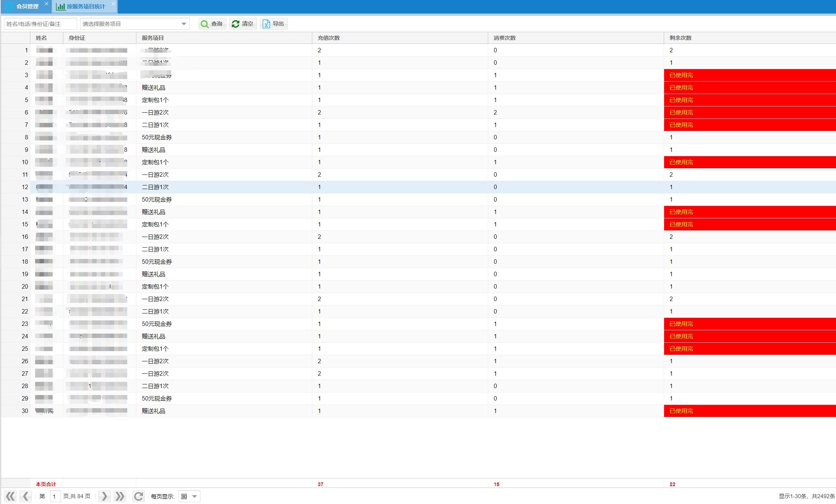Select row 5 定制包1个 cell

pyautogui.click(x=224, y=100)
